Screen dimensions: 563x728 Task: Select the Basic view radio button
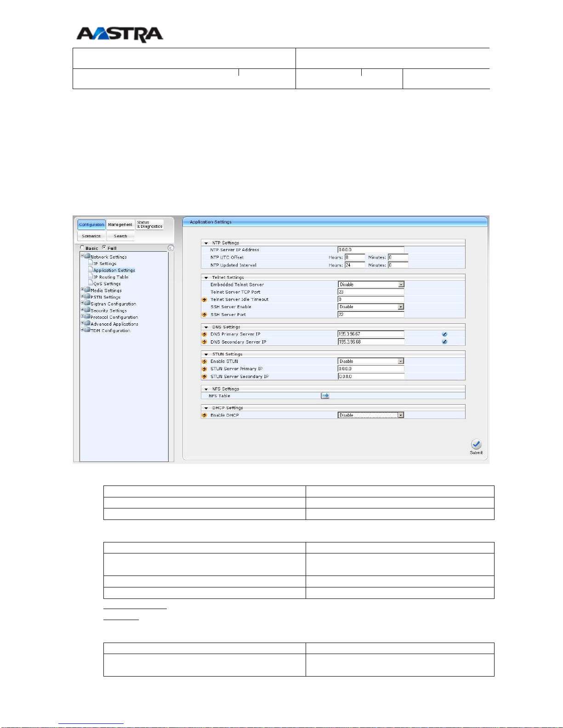click(x=82, y=248)
